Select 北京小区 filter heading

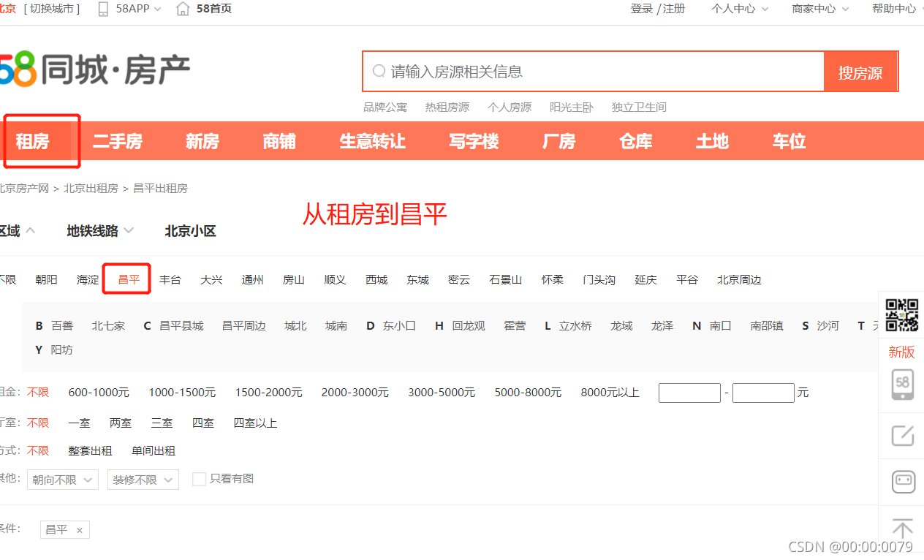click(x=191, y=231)
